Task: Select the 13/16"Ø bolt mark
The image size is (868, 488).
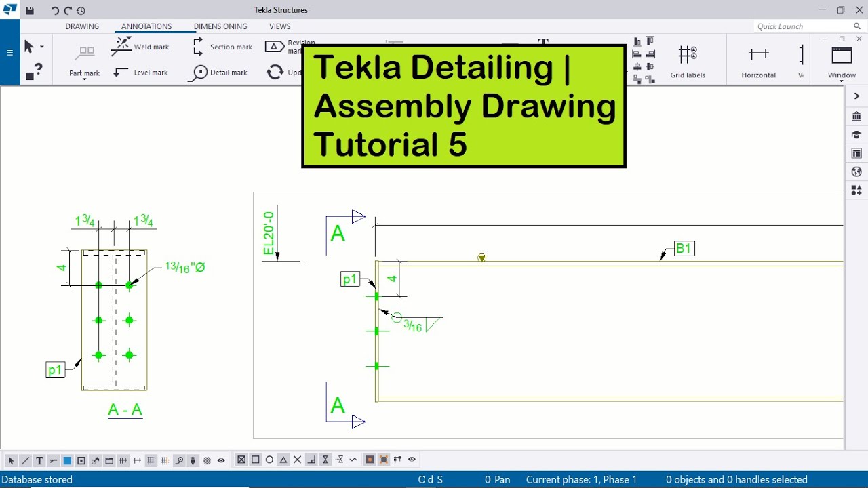Action: 184,267
